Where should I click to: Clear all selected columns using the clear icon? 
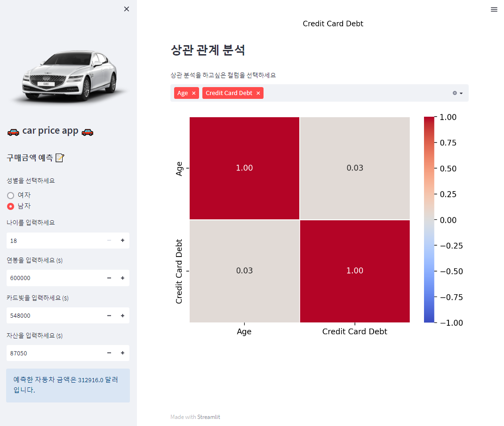click(x=454, y=93)
